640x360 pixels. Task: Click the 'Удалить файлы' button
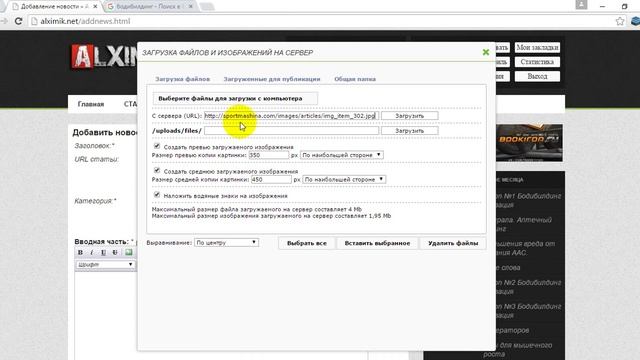point(453,243)
